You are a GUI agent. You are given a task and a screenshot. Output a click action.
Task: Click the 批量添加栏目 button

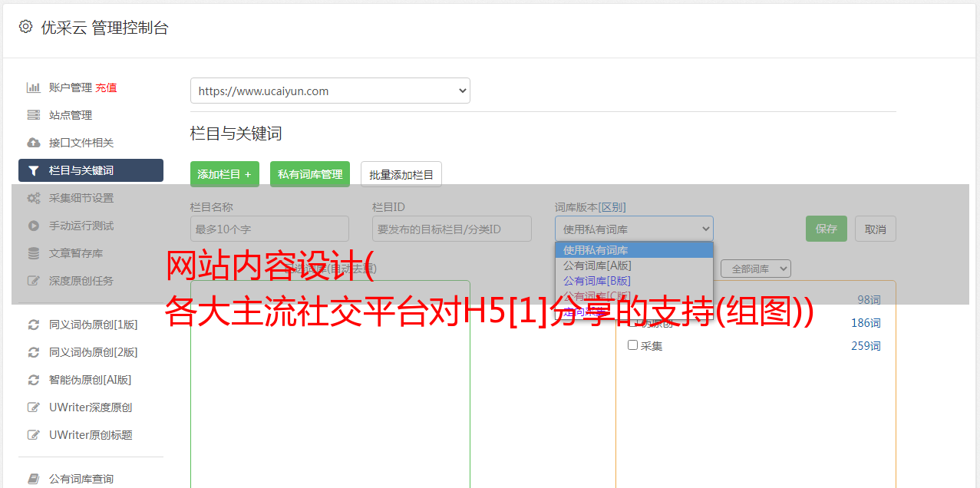[x=401, y=174]
